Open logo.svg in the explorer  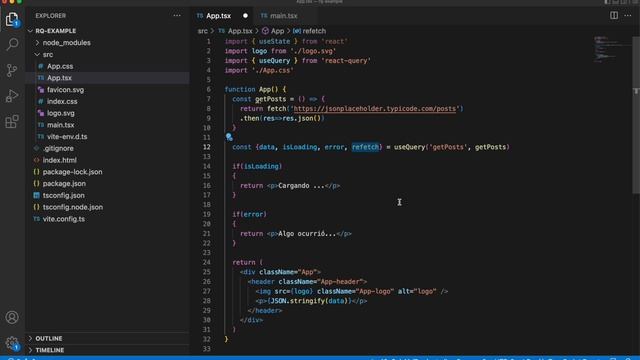point(61,113)
